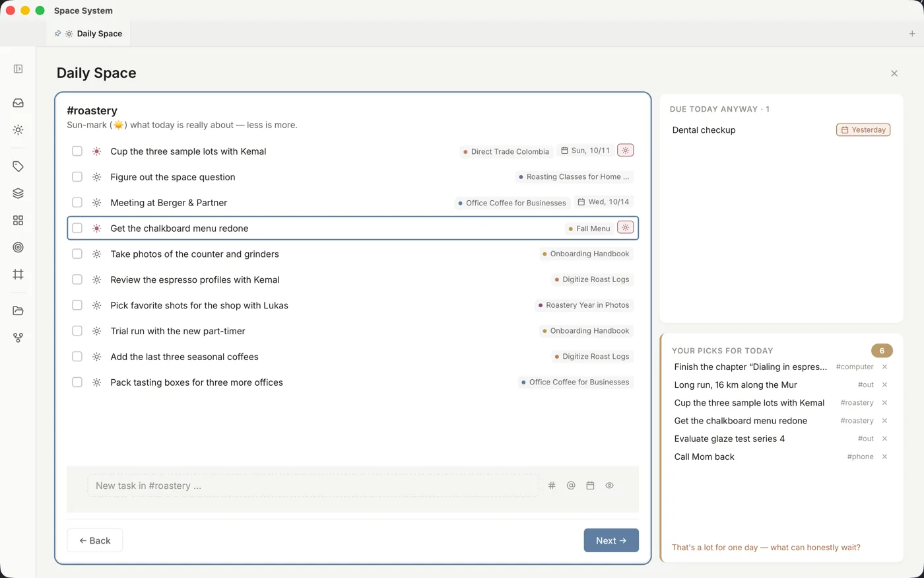Viewport: 924px width, 578px height.
Task: Open the folder icon in the sidebar
Action: 18,310
